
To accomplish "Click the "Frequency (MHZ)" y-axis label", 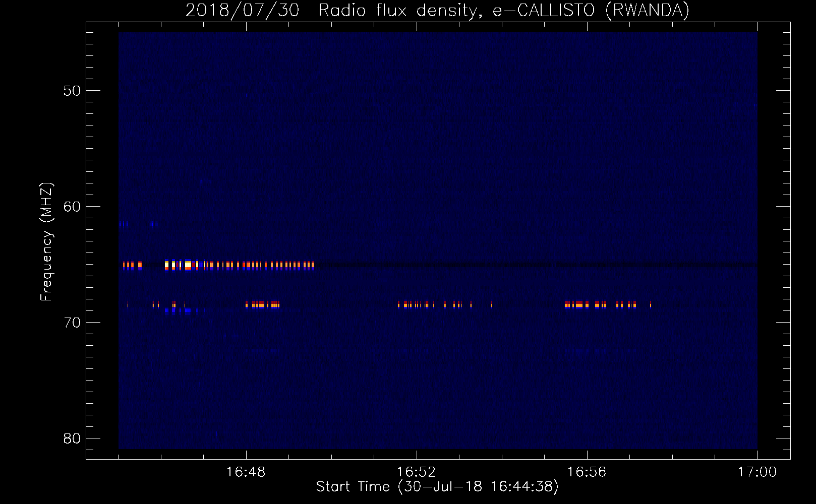I will click(x=46, y=242).
